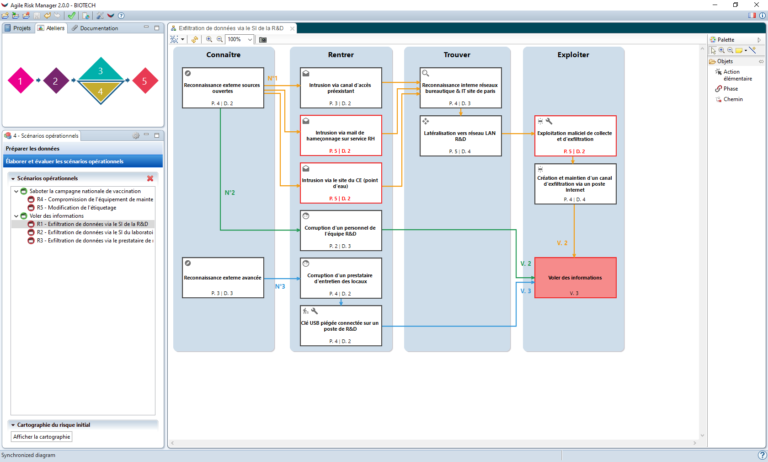768x462 pixels.
Task: Select the Exfiltration de données diagram tab
Action: click(x=231, y=28)
